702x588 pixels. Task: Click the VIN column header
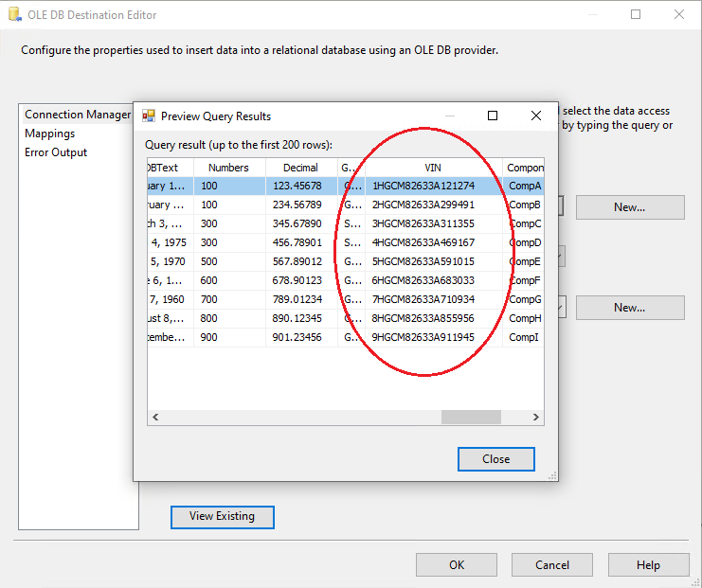pyautogui.click(x=433, y=168)
